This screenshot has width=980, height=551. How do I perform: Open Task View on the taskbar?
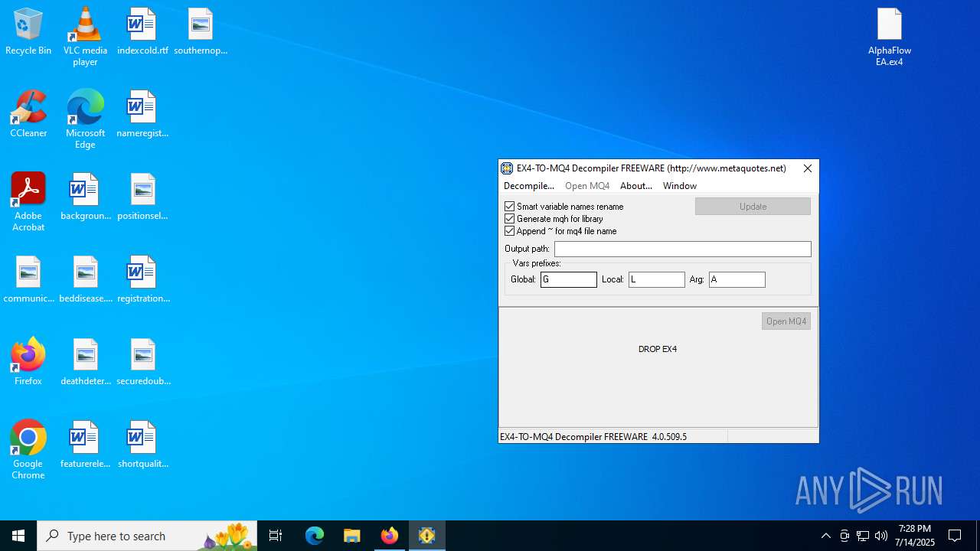coord(276,536)
